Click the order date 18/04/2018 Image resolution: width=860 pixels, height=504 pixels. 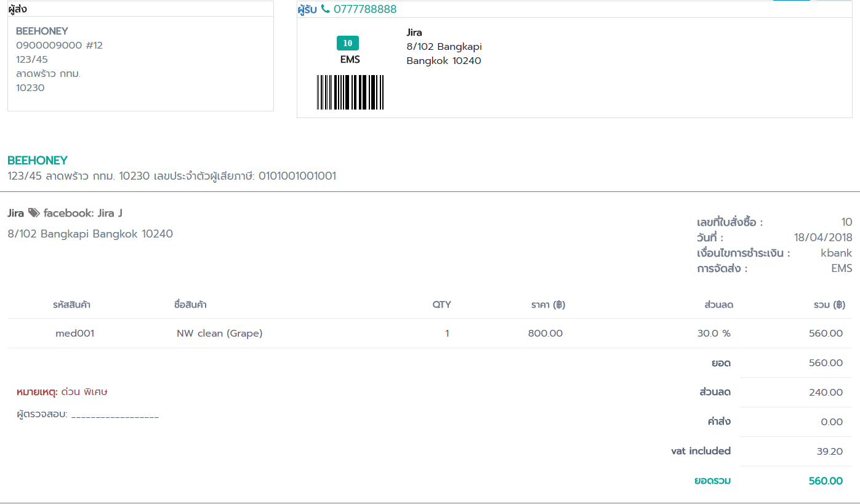823,238
